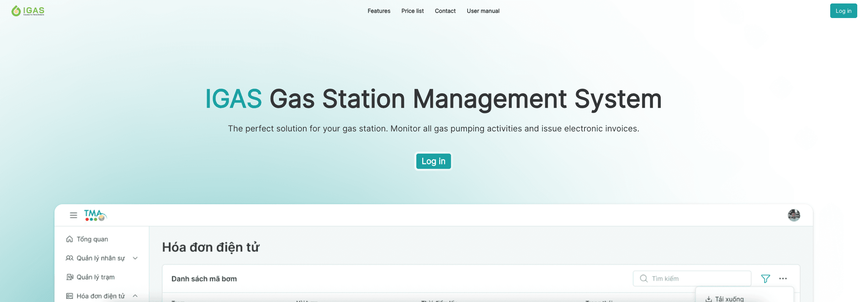Open the Price list menu item
This screenshot has height=302, width=868.
pos(413,11)
